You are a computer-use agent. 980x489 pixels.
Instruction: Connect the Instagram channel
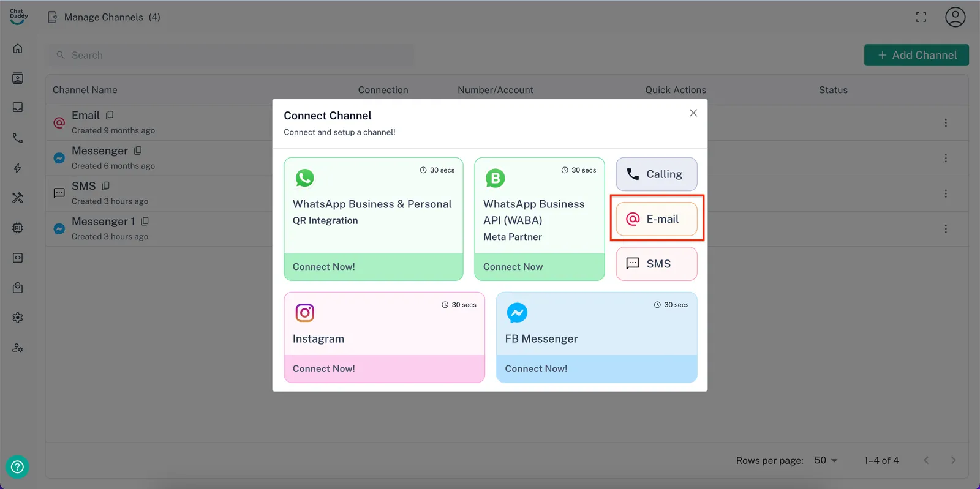(384, 368)
